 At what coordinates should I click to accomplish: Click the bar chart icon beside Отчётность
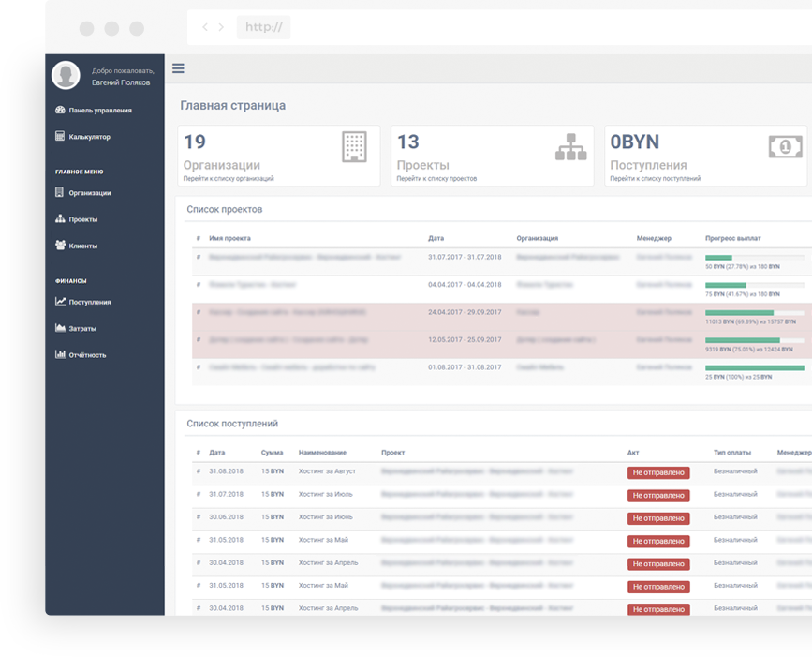point(60,354)
